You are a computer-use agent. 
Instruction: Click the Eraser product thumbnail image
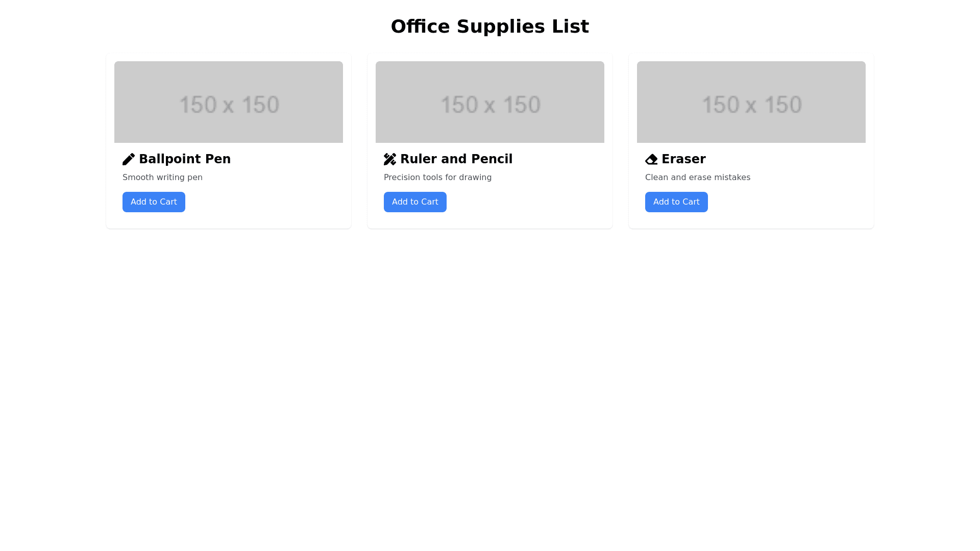[751, 102]
